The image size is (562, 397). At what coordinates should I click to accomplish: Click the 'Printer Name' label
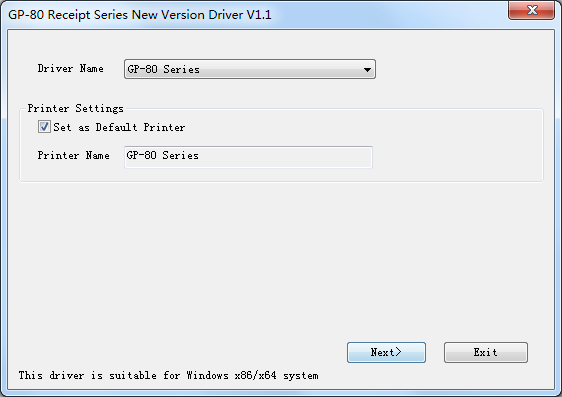[x=73, y=155]
